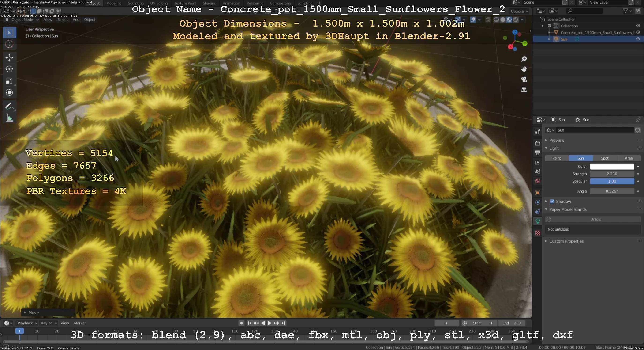The height and width of the screenshot is (350, 644).
Task: Select the Move tool in toolbar
Action: pyautogui.click(x=10, y=57)
